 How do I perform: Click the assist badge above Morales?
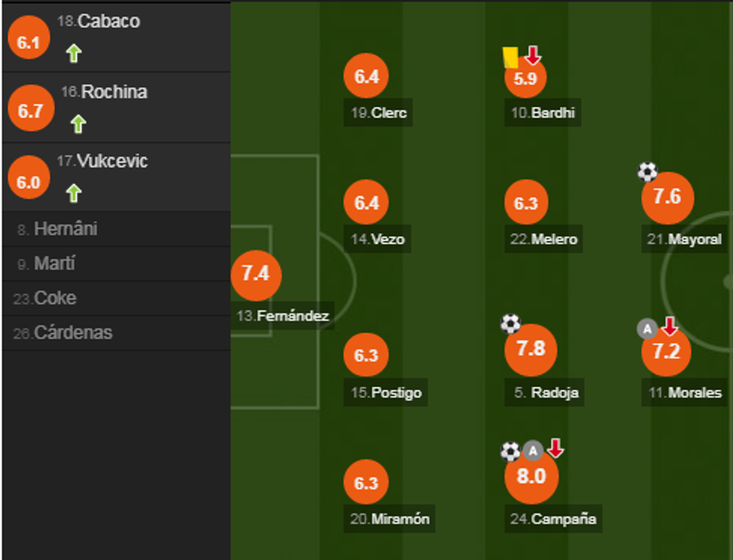pyautogui.click(x=646, y=327)
